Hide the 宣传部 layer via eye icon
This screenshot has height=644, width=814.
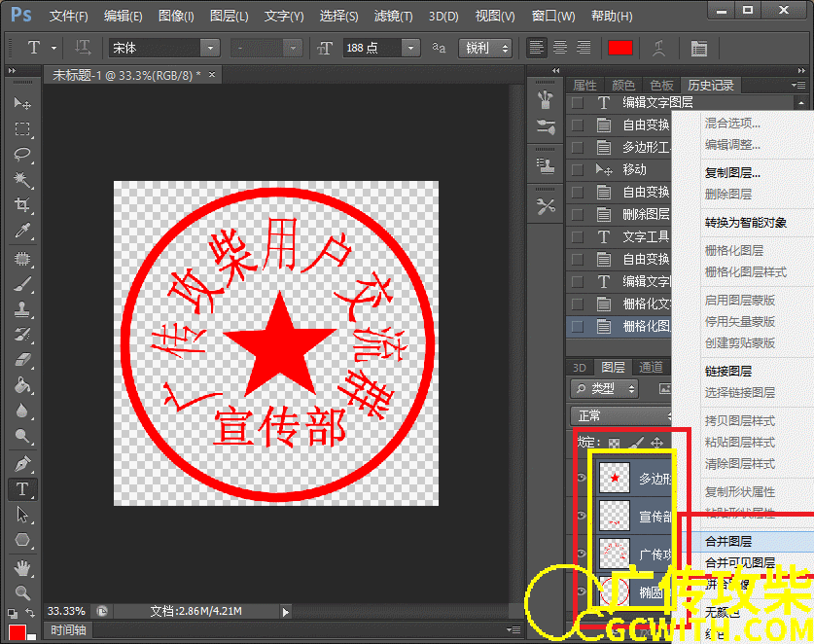(x=582, y=516)
